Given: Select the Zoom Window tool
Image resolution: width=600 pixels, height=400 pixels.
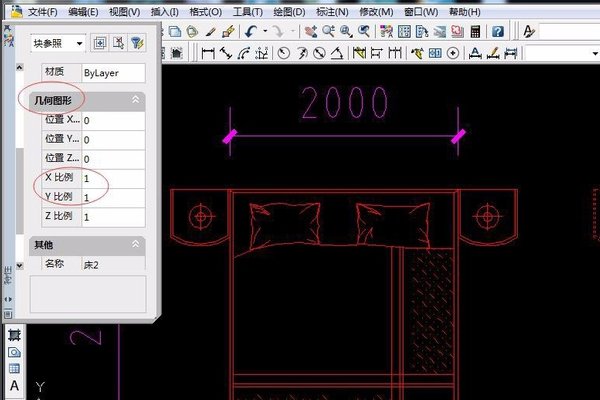Looking at the screenshot, I should point(346,31).
